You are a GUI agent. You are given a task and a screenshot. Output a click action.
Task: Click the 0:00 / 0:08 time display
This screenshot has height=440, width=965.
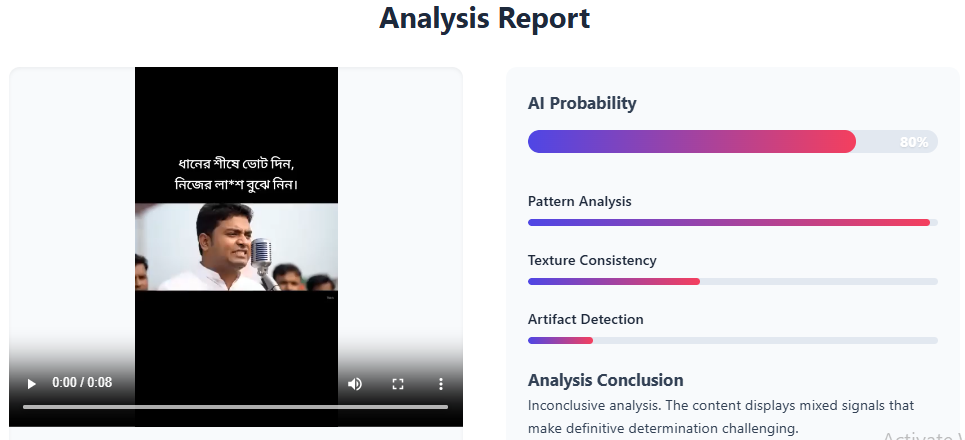pyautogui.click(x=82, y=383)
